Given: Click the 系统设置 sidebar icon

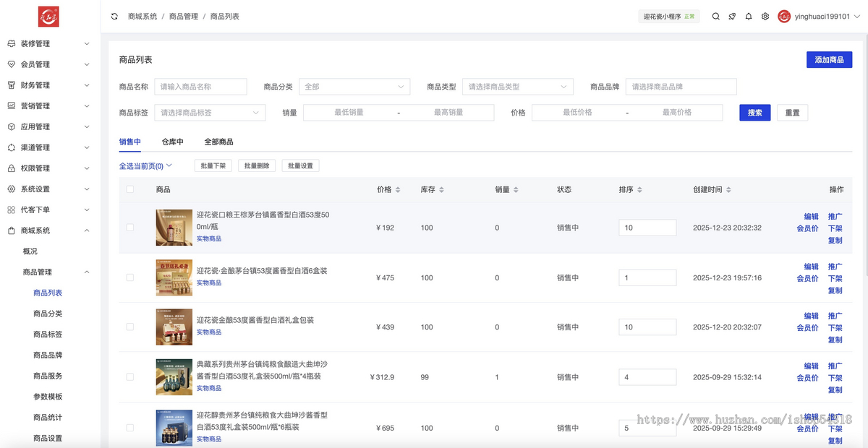Looking at the screenshot, I should point(12,189).
